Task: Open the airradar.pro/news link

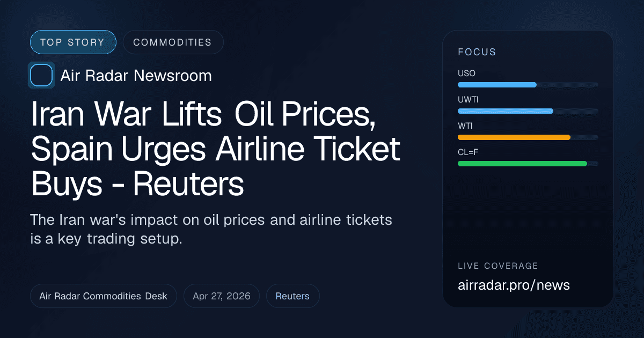Action: click(x=514, y=285)
